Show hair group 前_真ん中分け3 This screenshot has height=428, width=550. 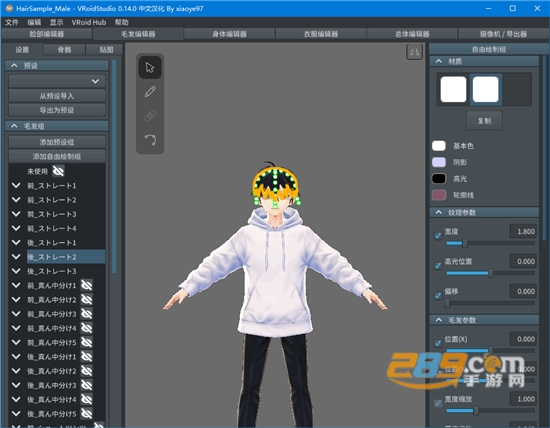coord(87,314)
